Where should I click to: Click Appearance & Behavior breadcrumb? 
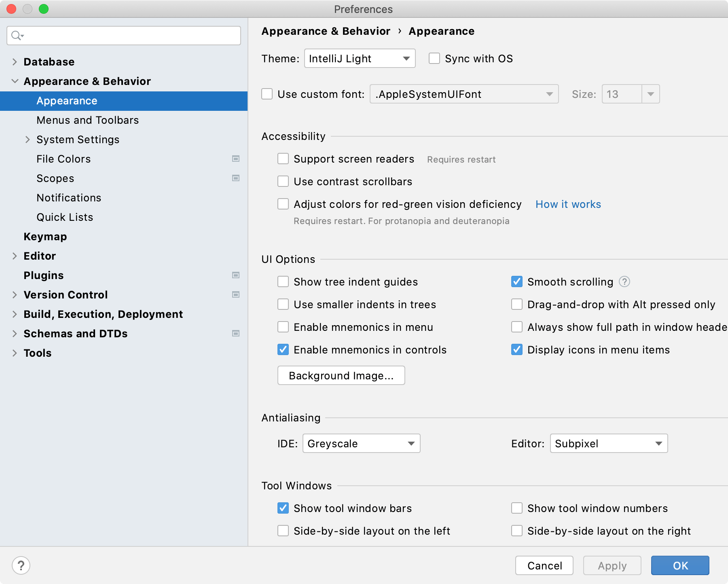tap(326, 31)
